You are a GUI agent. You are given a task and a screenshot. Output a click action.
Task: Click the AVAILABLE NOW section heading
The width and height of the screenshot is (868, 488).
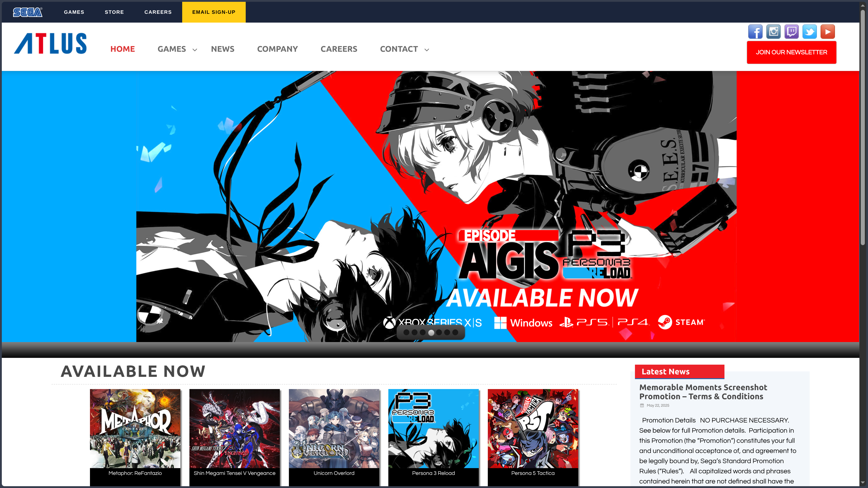click(x=133, y=371)
